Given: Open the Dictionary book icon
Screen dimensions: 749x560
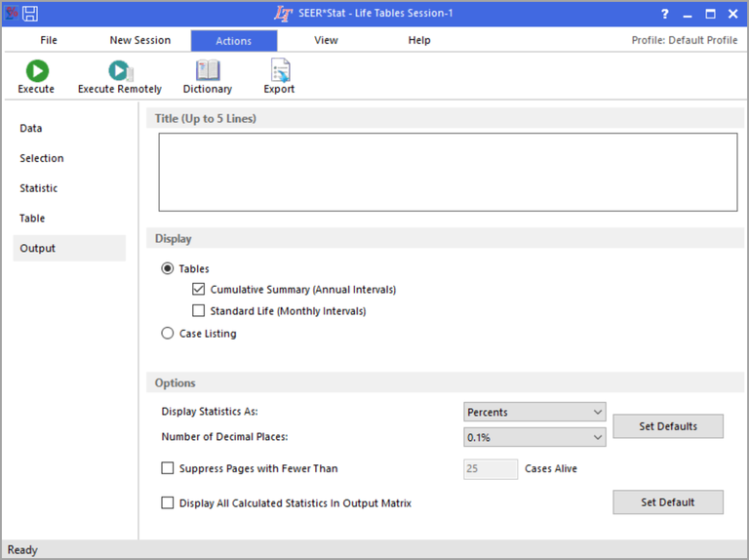Looking at the screenshot, I should (x=207, y=71).
